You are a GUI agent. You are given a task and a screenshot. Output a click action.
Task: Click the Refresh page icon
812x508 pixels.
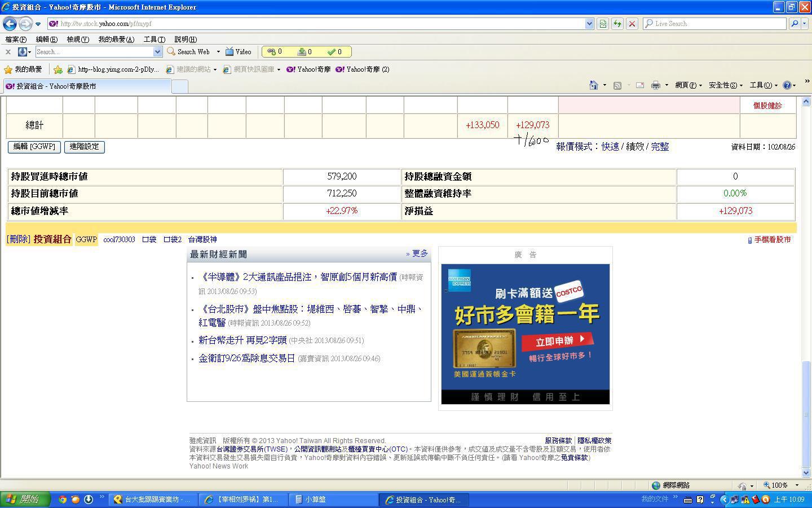coord(617,24)
